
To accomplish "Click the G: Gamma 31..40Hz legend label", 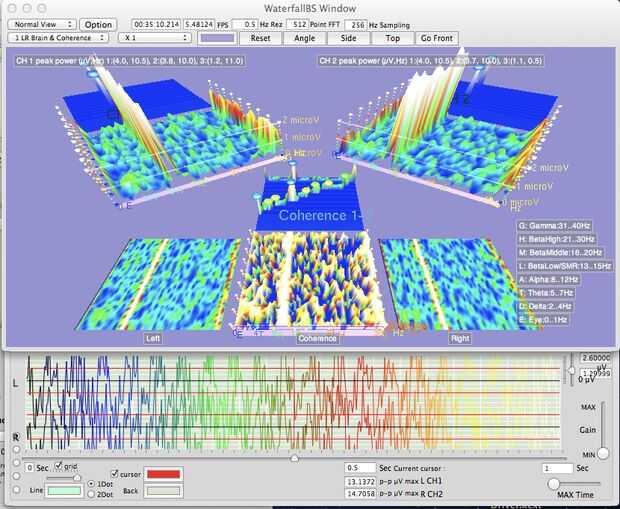I will coord(554,226).
